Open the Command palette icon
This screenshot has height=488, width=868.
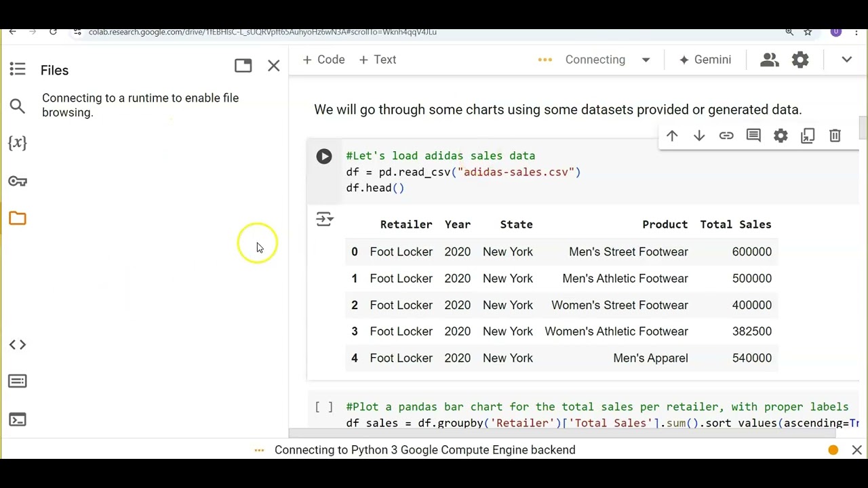click(x=18, y=382)
